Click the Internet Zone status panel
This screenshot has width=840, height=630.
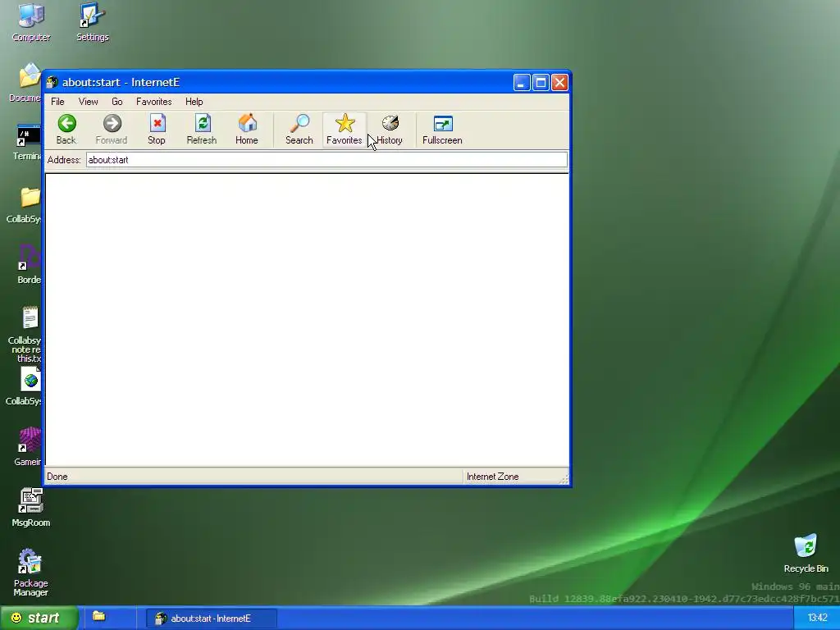(510, 477)
